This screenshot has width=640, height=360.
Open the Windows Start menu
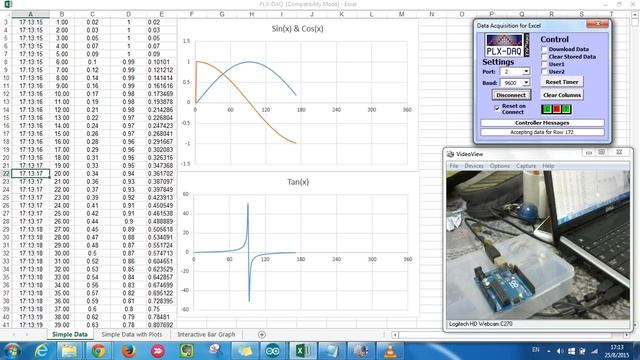pos(12,351)
